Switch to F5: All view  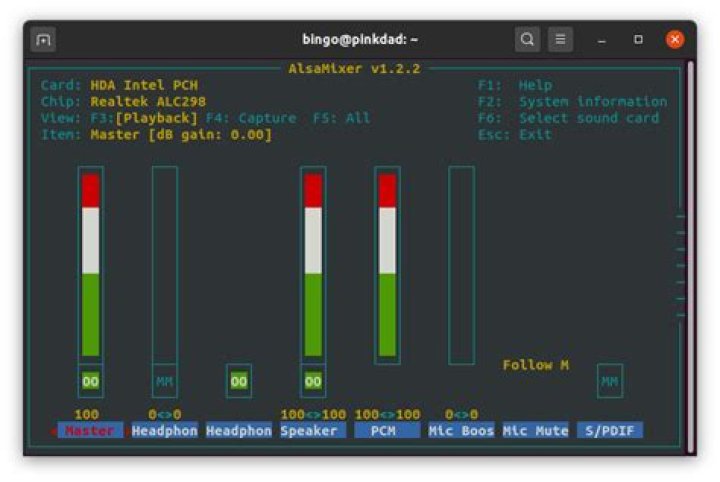click(341, 118)
